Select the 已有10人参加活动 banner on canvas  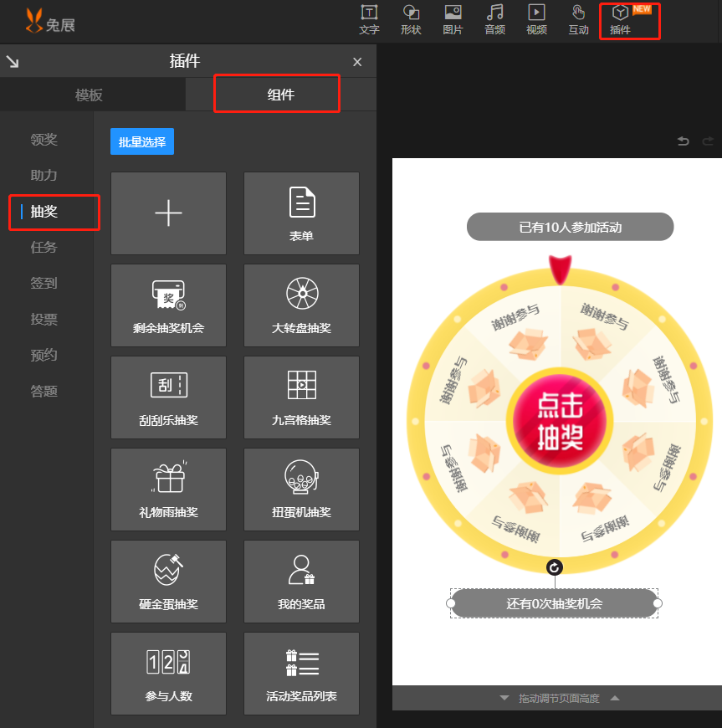pos(571,227)
